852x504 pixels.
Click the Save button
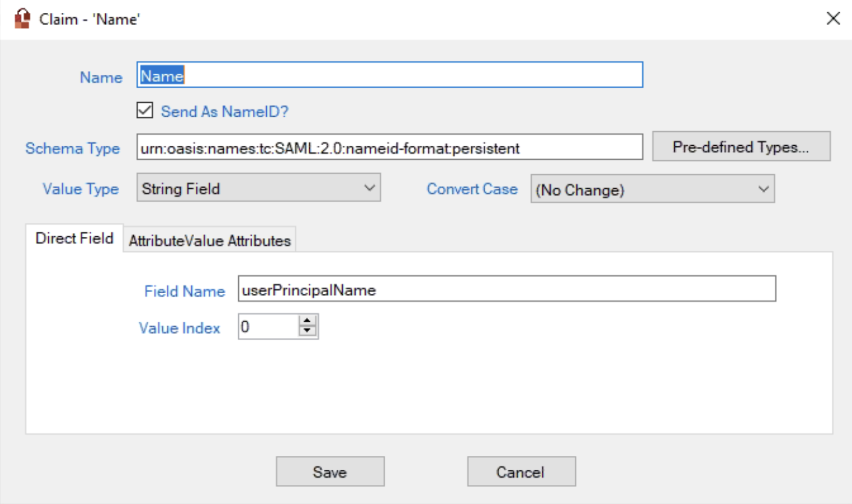pyautogui.click(x=330, y=471)
